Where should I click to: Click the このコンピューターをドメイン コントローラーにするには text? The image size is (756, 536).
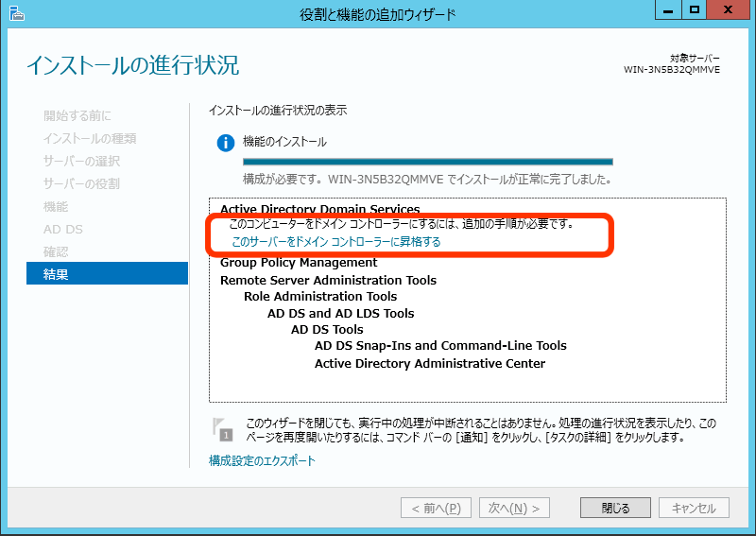401,224
